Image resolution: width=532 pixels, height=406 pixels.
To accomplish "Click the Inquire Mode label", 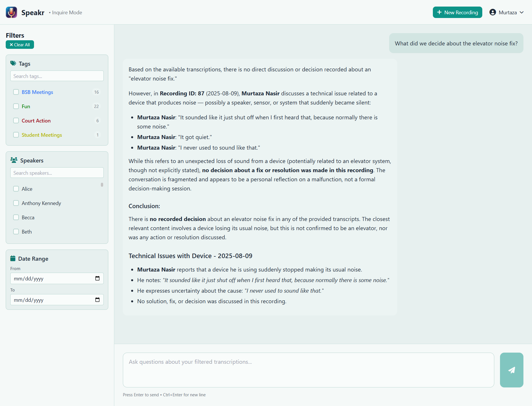I will click(x=67, y=13).
